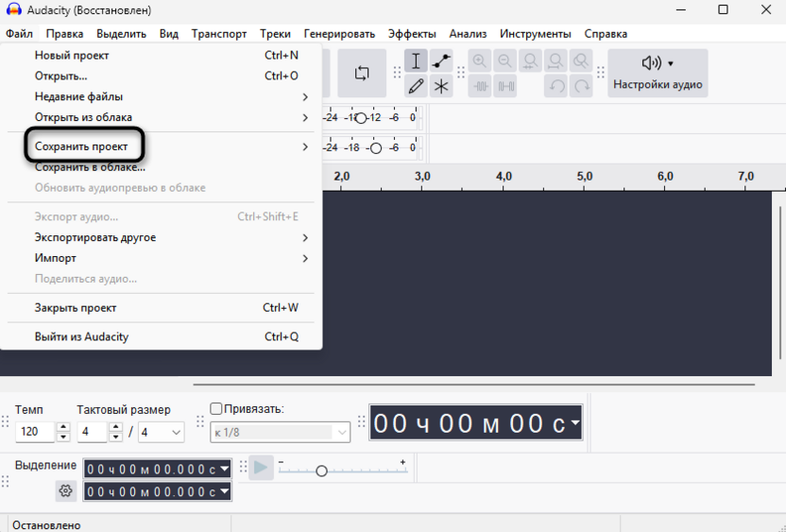Click the Zoom In magnifier icon
Image resolution: width=786 pixels, height=532 pixels.
(480, 61)
